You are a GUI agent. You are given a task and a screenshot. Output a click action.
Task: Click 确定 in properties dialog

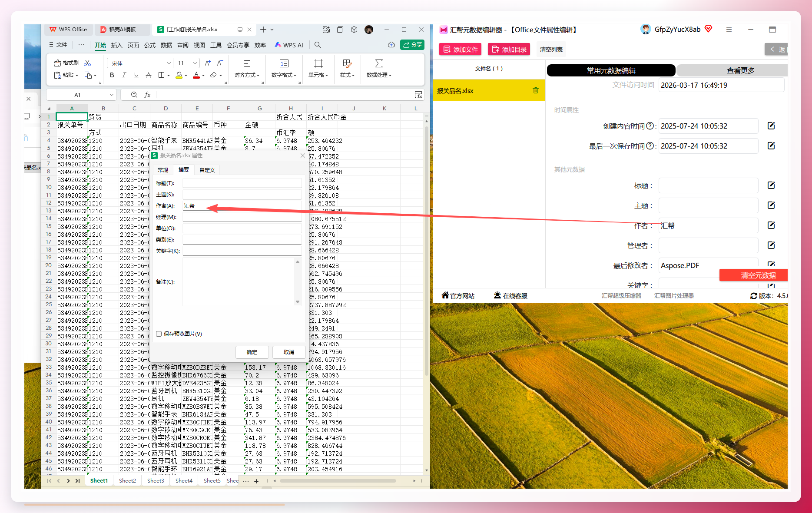coord(252,352)
